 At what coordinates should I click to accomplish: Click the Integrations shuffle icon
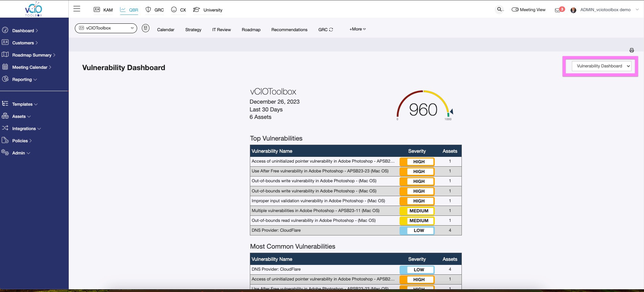pyautogui.click(x=5, y=128)
